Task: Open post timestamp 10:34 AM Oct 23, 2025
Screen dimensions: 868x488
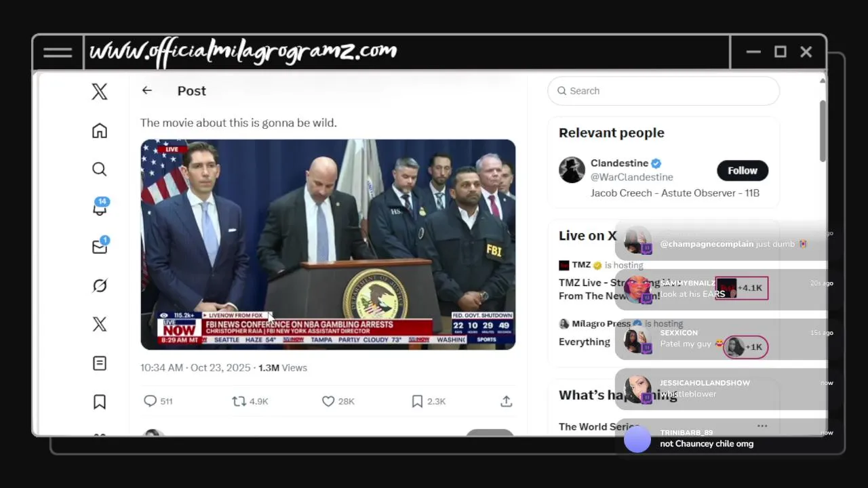Action: 195,367
